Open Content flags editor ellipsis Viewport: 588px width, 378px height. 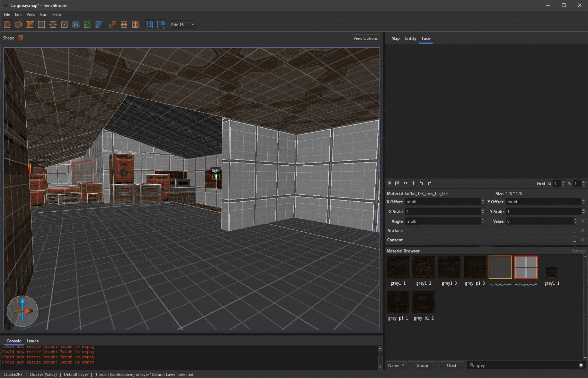coord(574,240)
